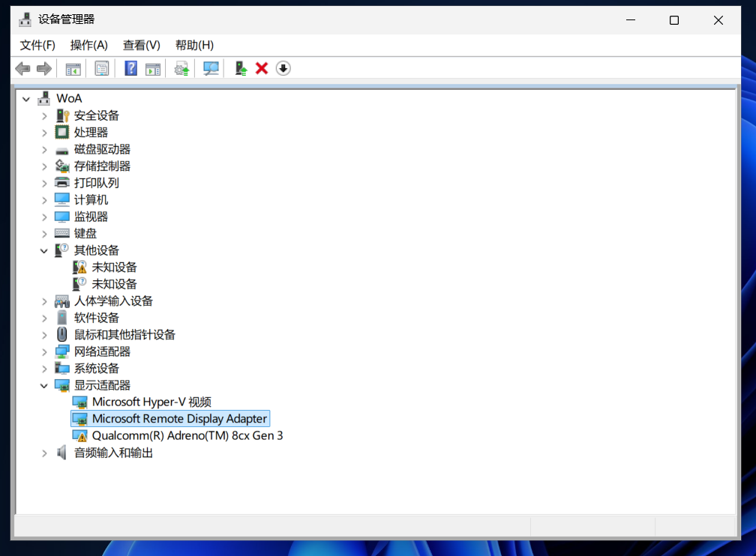The height and width of the screenshot is (556, 756).
Task: Open the Properties toolbar icon
Action: tap(102, 68)
